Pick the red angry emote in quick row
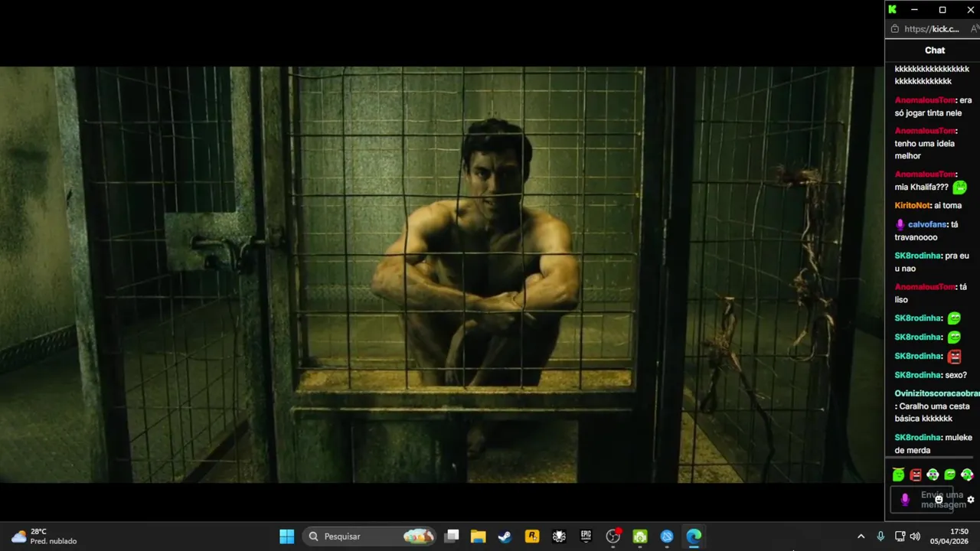This screenshot has height=551, width=980. [x=916, y=475]
